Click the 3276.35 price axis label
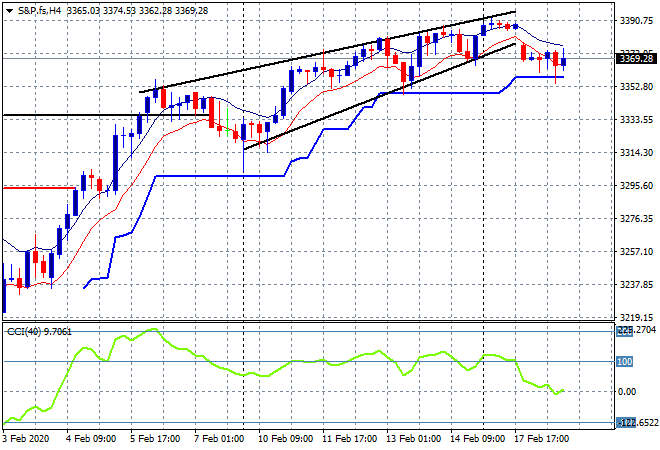The image size is (660, 450). pos(636,218)
